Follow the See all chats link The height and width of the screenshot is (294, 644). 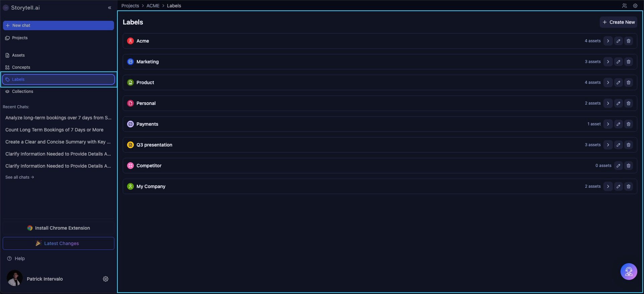coord(19,177)
